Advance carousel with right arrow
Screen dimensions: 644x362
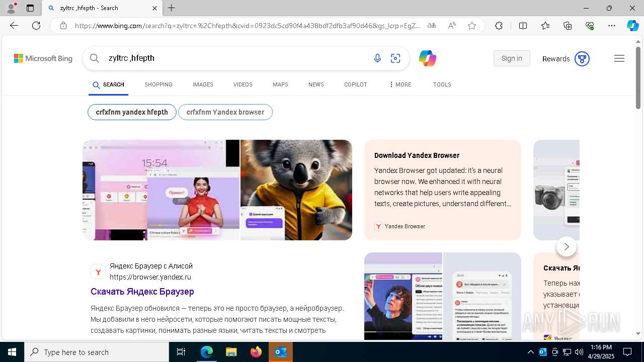click(567, 246)
